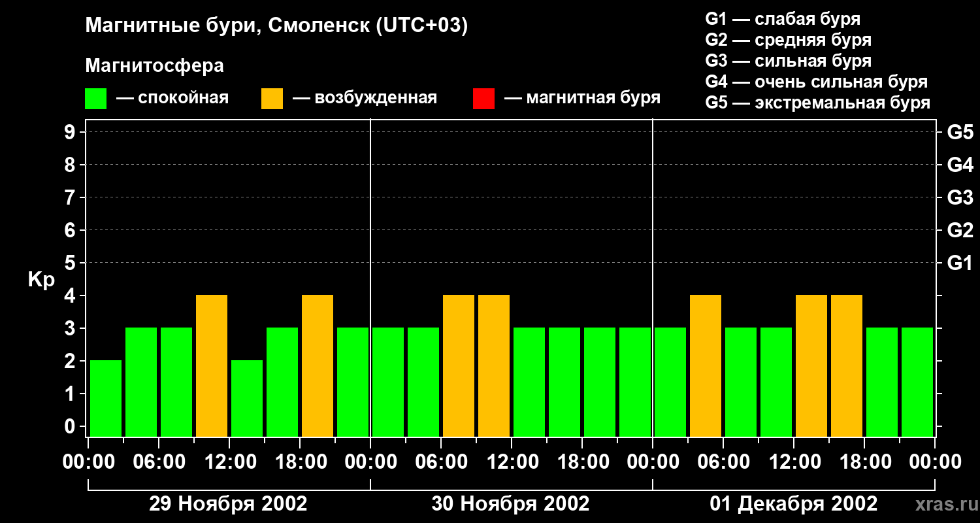
Task: Select the 'G5 — экстремальная буря' legend line
Action: click(818, 103)
